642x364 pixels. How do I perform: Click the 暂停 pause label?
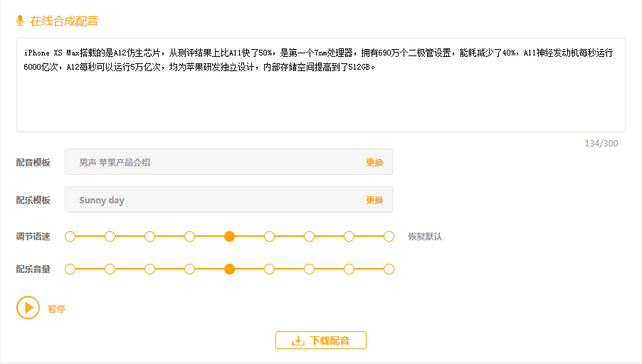point(57,309)
